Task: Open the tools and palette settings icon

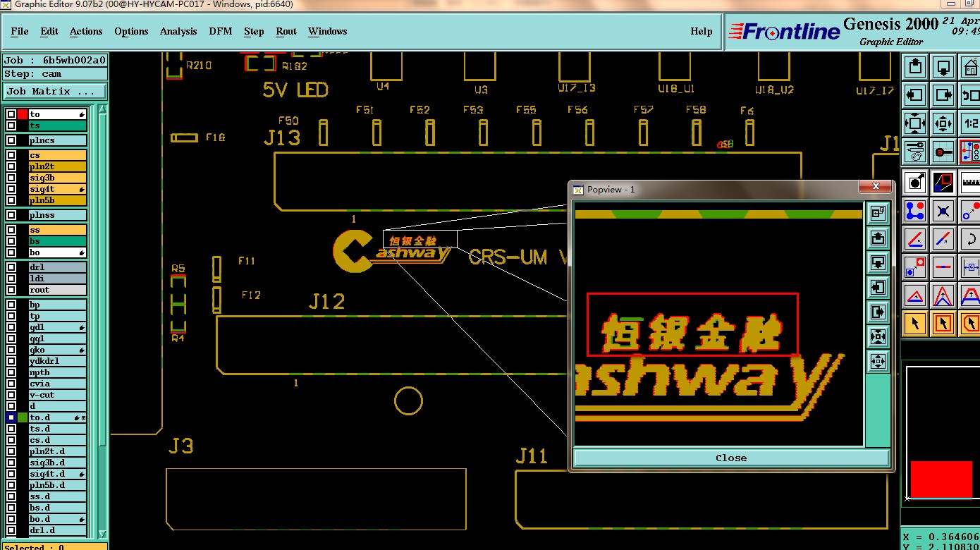Action: pos(915,151)
